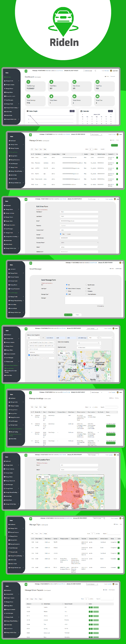Image resolution: width=126 pixels, height=644 pixels.
Task: Select the Push Notification radio button
Action: pos(86,294)
